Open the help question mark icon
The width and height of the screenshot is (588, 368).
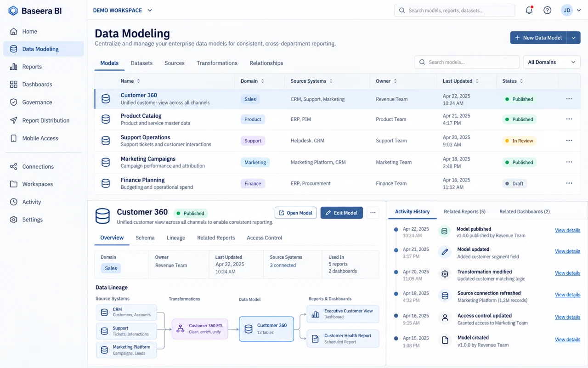(x=547, y=10)
